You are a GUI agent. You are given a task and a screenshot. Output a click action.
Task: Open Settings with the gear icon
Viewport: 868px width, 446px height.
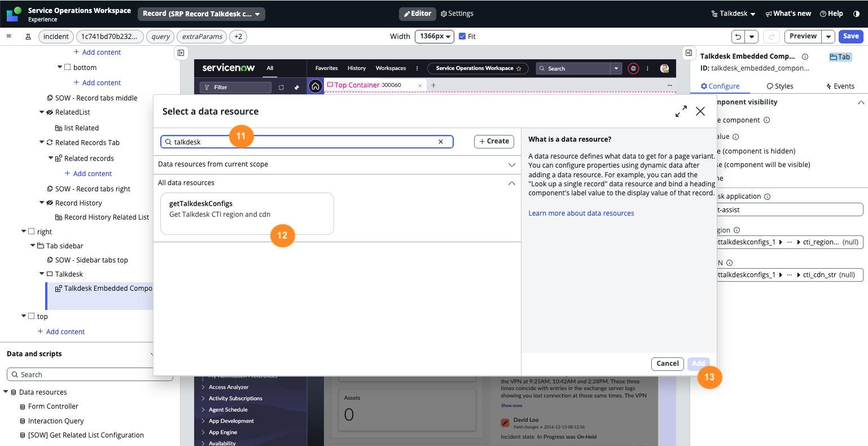click(x=457, y=14)
